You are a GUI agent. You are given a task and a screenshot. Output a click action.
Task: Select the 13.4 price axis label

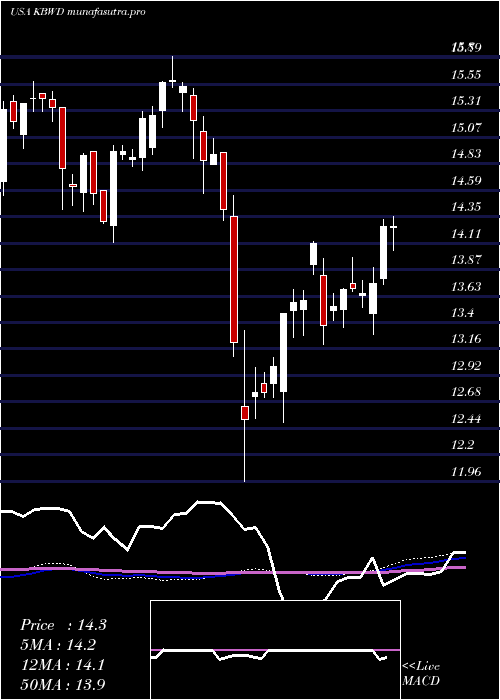463,312
